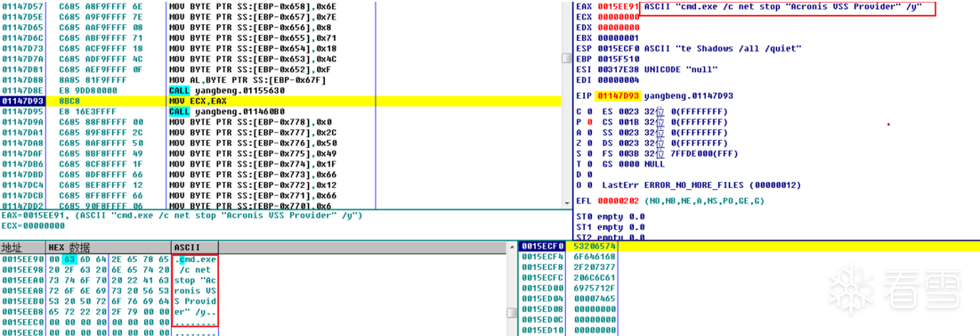
Task: Select dump row 0015EEB0
Action: click(x=109, y=301)
